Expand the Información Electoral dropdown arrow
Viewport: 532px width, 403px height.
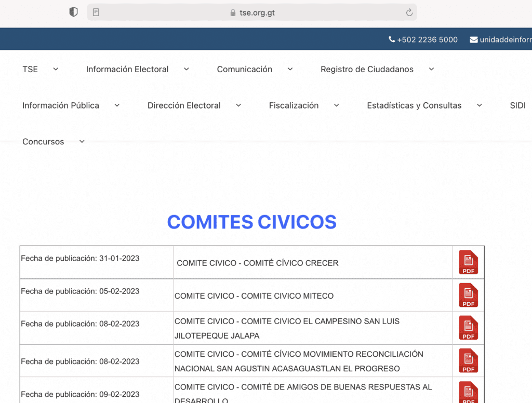tap(186, 69)
